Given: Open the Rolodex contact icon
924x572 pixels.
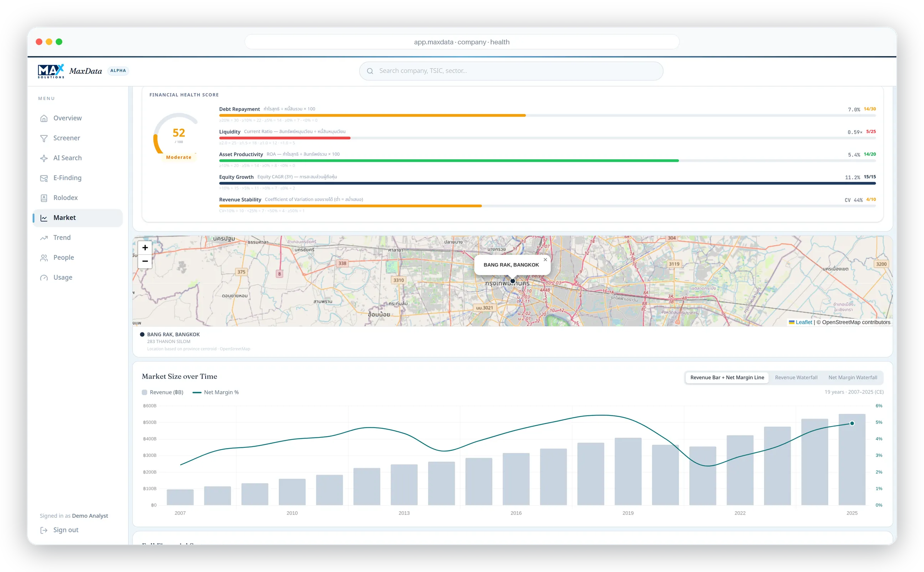Looking at the screenshot, I should pos(44,198).
